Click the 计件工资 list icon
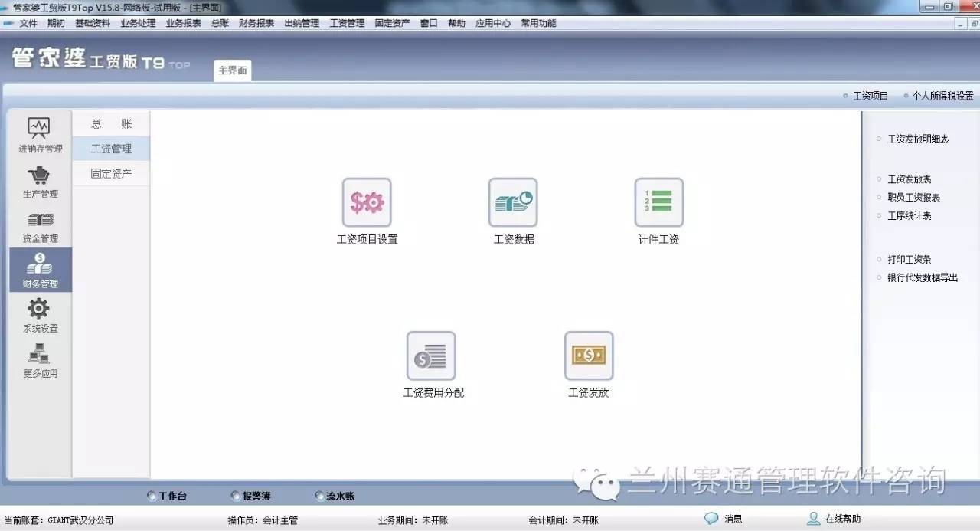 tap(658, 203)
